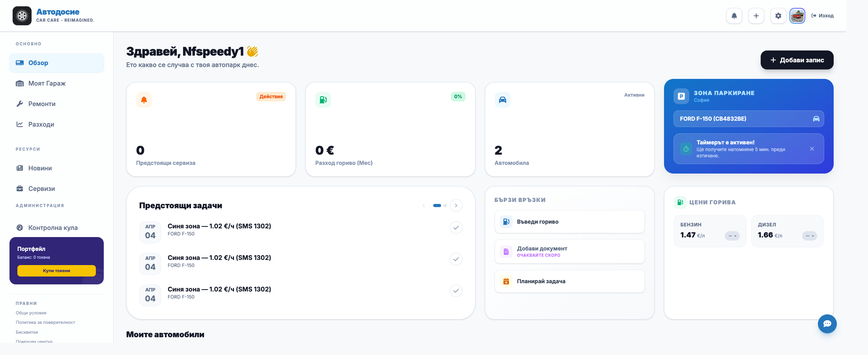This screenshot has height=355, width=868.
Task: Dismiss the active timer notice
Action: coord(812,149)
